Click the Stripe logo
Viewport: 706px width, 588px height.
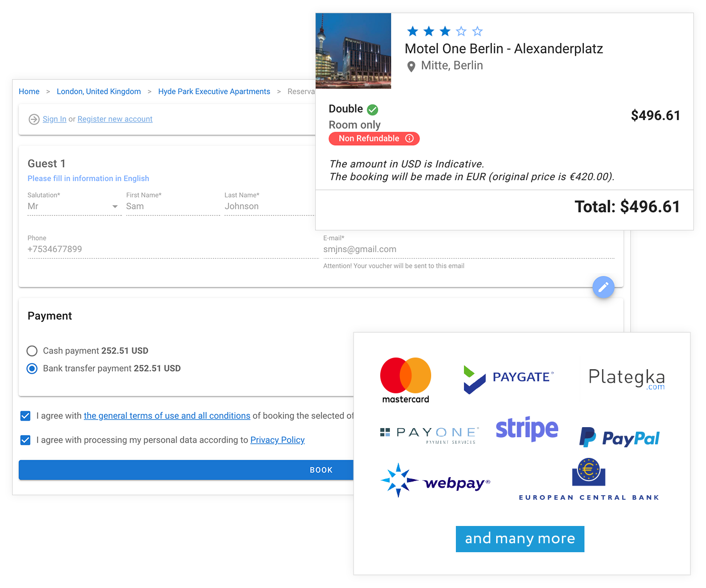(527, 429)
